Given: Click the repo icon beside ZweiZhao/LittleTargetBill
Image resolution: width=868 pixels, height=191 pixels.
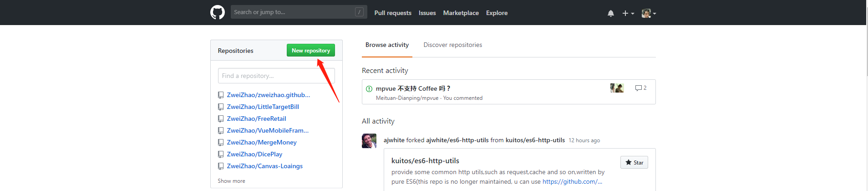Looking at the screenshot, I should tap(221, 107).
